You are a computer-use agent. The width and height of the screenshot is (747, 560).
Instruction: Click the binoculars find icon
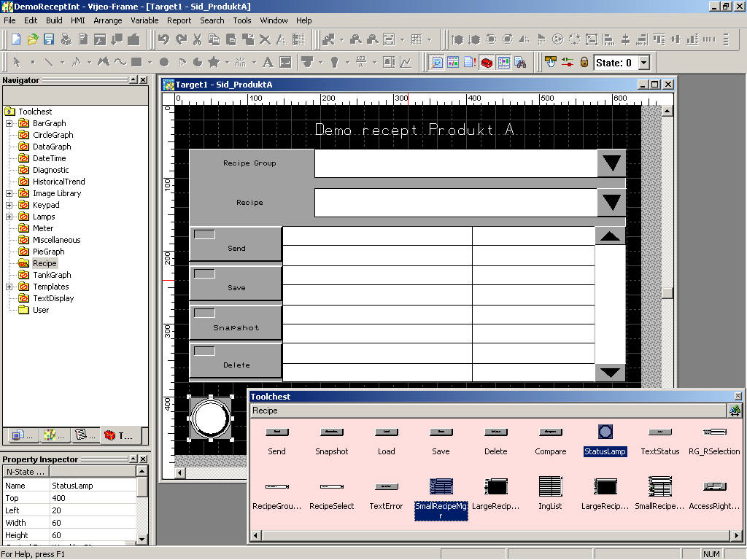pos(521,63)
